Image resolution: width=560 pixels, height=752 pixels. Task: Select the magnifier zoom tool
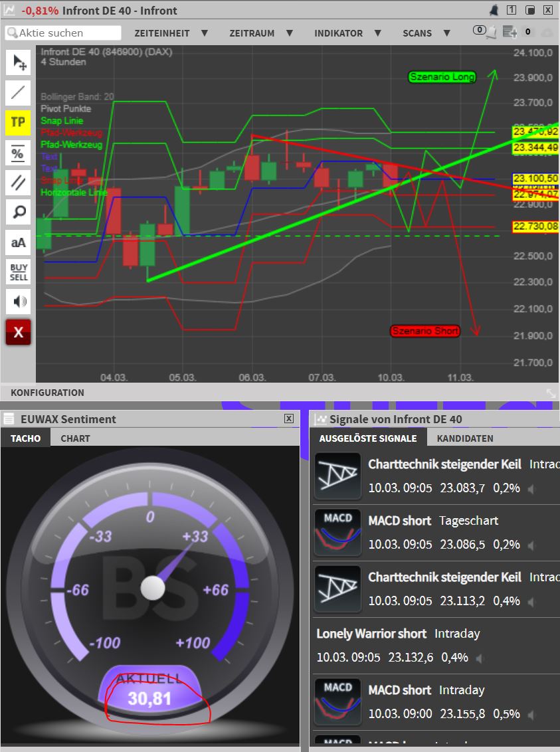pos(18,213)
